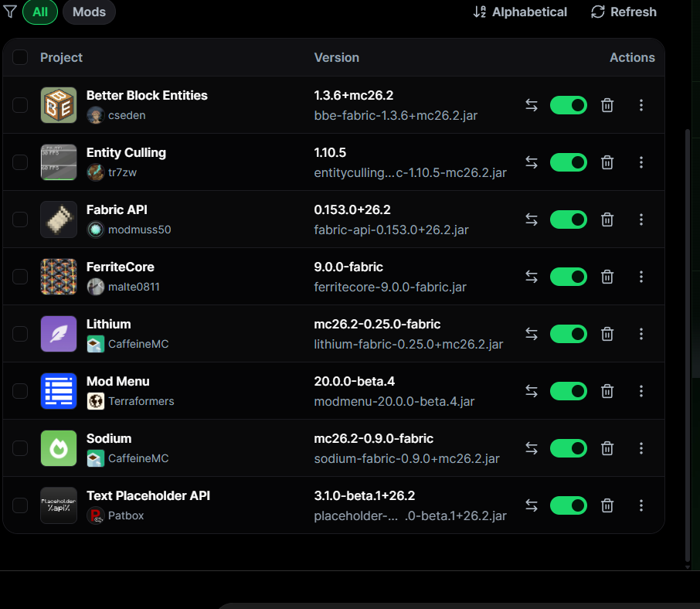Screen dimensions: 700x609
Task: Switch version of Text Placeholder API
Action: pyautogui.click(x=532, y=505)
